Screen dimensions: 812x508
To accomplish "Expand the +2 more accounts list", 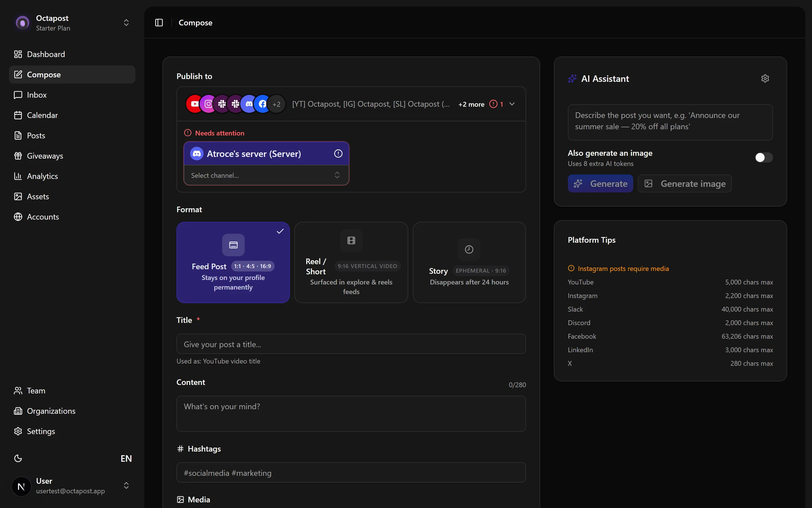I will pos(471,104).
